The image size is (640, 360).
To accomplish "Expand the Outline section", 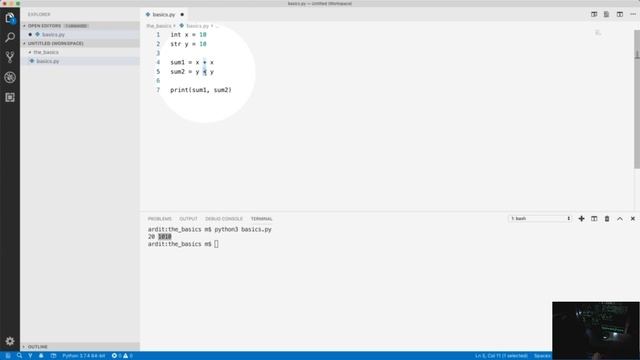I will [80, 347].
